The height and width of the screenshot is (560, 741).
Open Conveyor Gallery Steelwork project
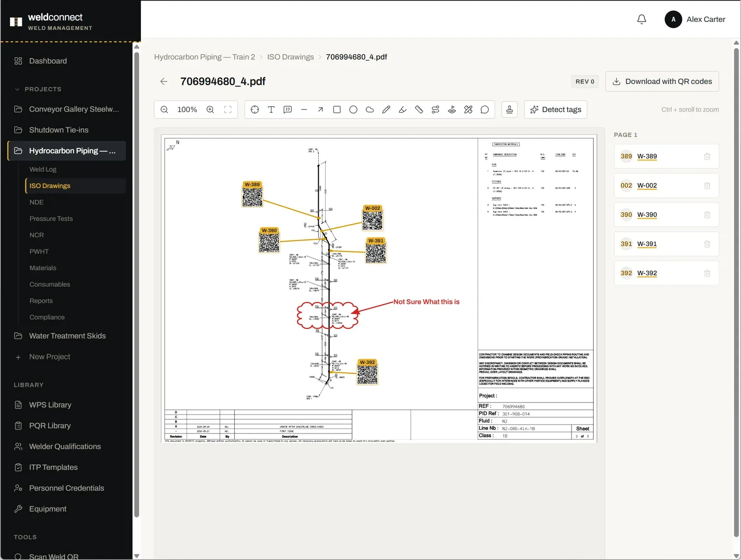click(67, 109)
